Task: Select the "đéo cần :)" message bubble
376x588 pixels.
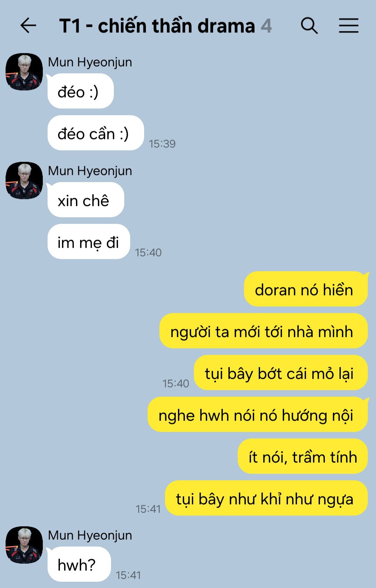Action: coord(95,133)
